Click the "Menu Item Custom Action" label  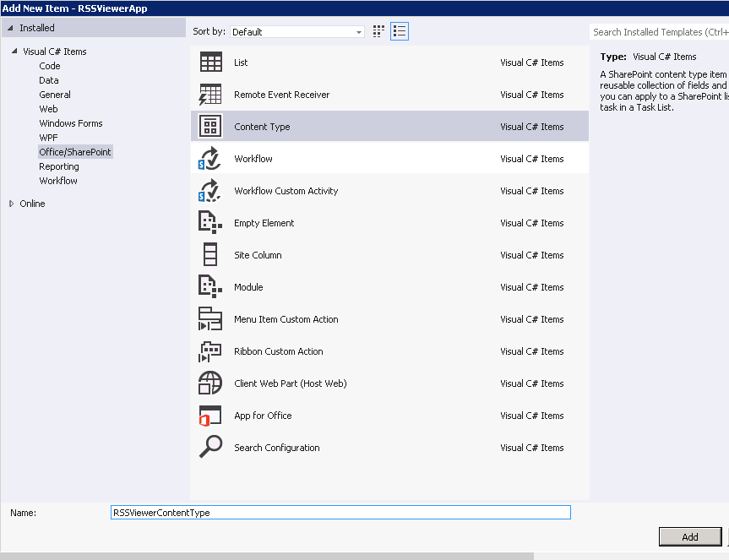click(x=286, y=318)
